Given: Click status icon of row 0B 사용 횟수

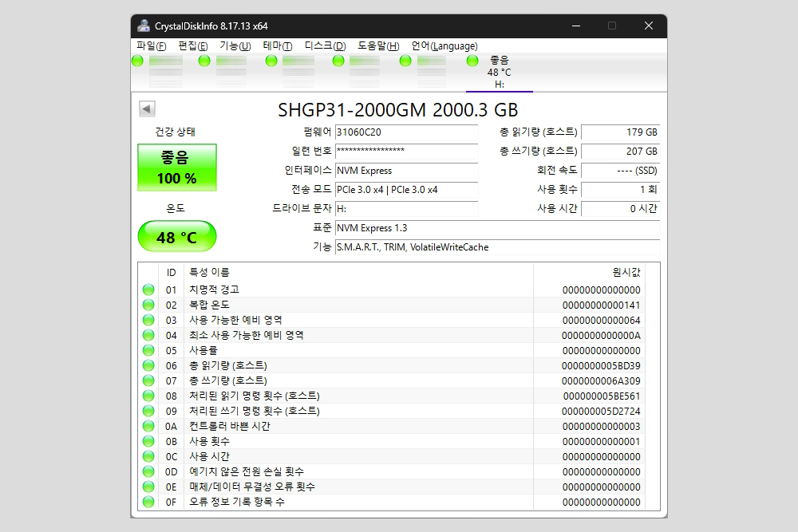Looking at the screenshot, I should pyautogui.click(x=148, y=441).
